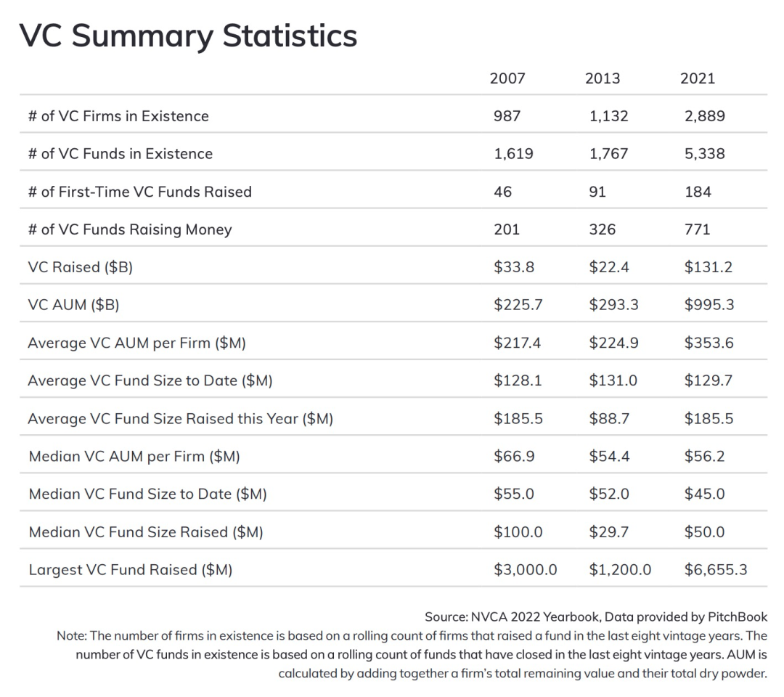Select the $55.0 median fund size value
The width and height of the screenshot is (784, 697).
(x=514, y=494)
